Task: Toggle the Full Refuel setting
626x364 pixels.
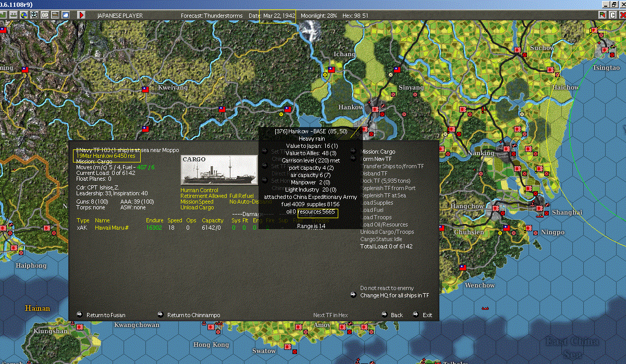Action: (241, 196)
